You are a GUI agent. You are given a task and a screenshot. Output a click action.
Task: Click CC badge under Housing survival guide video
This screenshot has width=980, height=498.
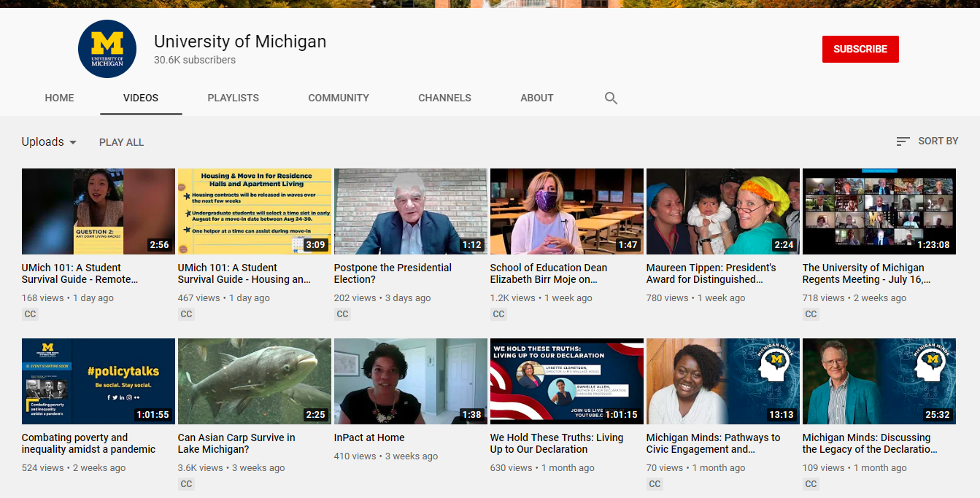[x=186, y=314]
